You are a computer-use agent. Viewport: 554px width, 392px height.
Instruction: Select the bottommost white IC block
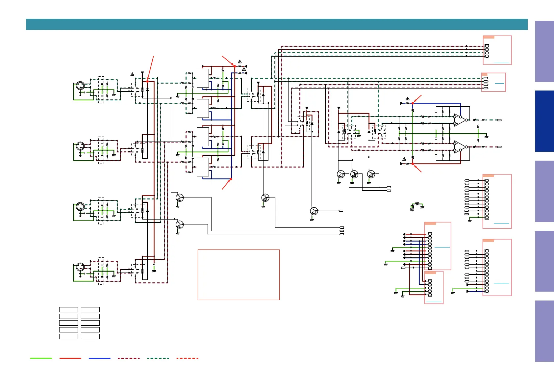click(x=203, y=167)
